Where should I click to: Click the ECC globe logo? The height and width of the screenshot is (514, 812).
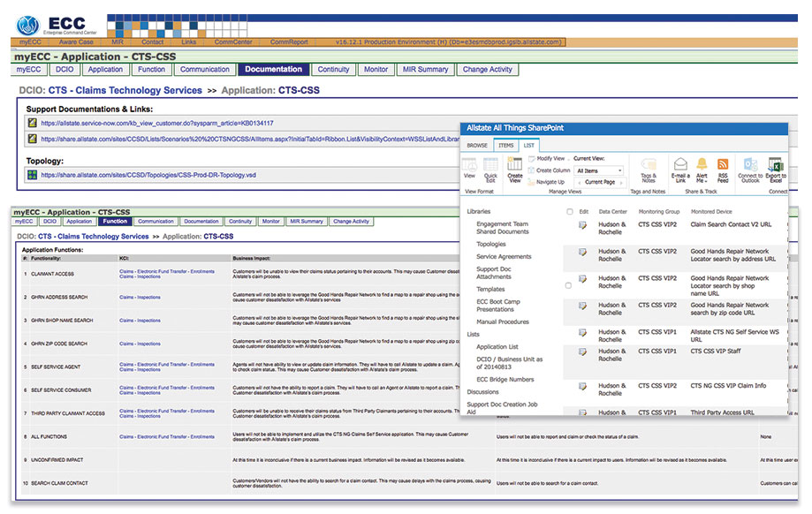(x=28, y=25)
